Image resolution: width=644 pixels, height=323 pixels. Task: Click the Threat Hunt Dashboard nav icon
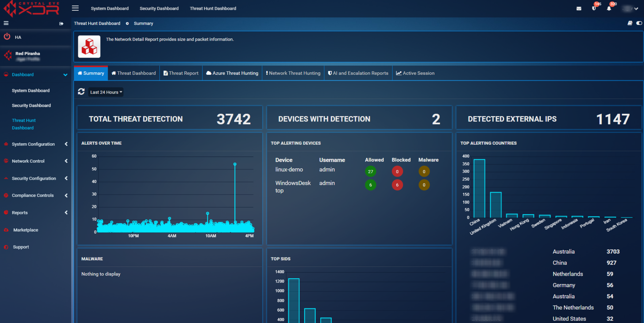click(x=24, y=124)
